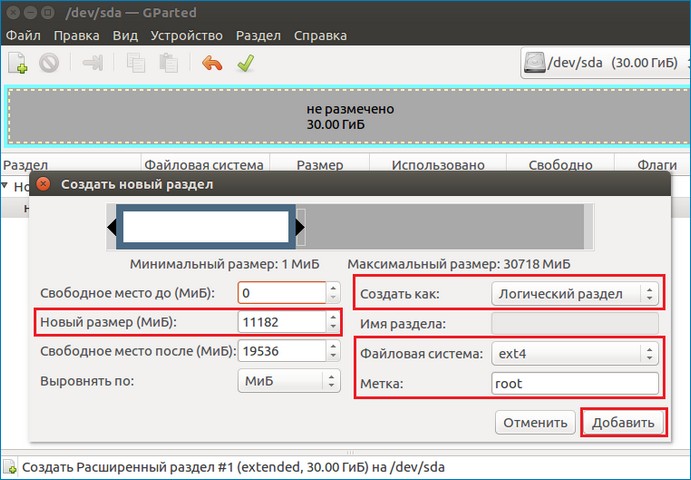691x480 pixels.
Task: Click the Размер column header
Action: (x=319, y=165)
